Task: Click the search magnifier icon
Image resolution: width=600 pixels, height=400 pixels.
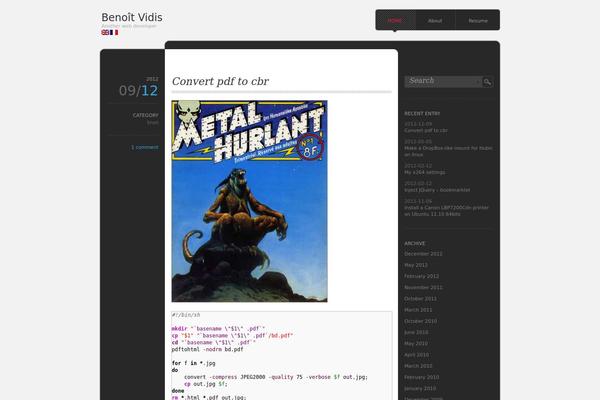Action: [x=488, y=82]
